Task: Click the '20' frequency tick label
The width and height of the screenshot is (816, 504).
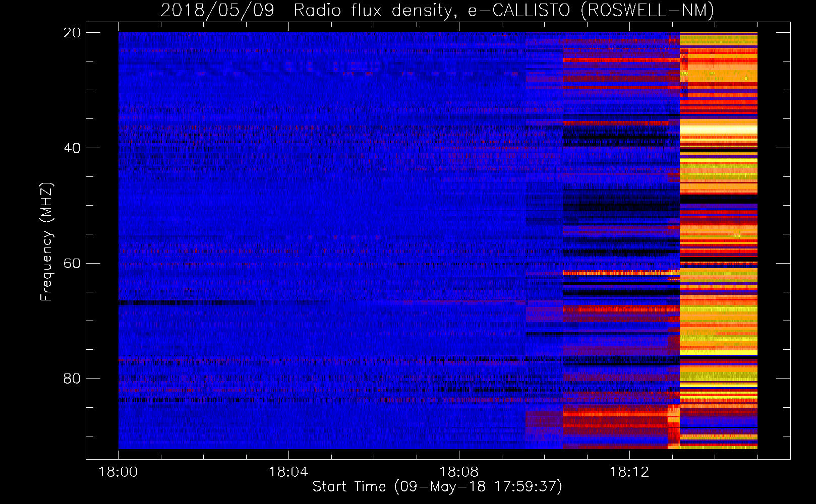Action: pos(72,33)
